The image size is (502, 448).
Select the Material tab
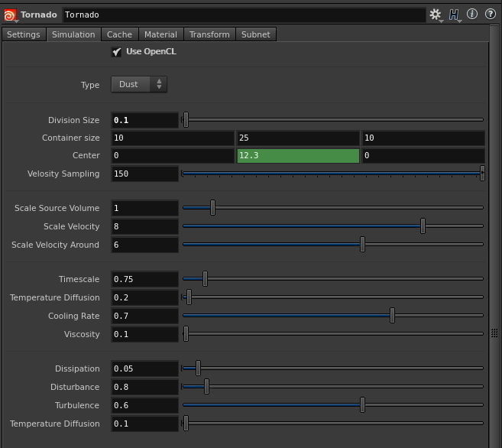point(160,34)
